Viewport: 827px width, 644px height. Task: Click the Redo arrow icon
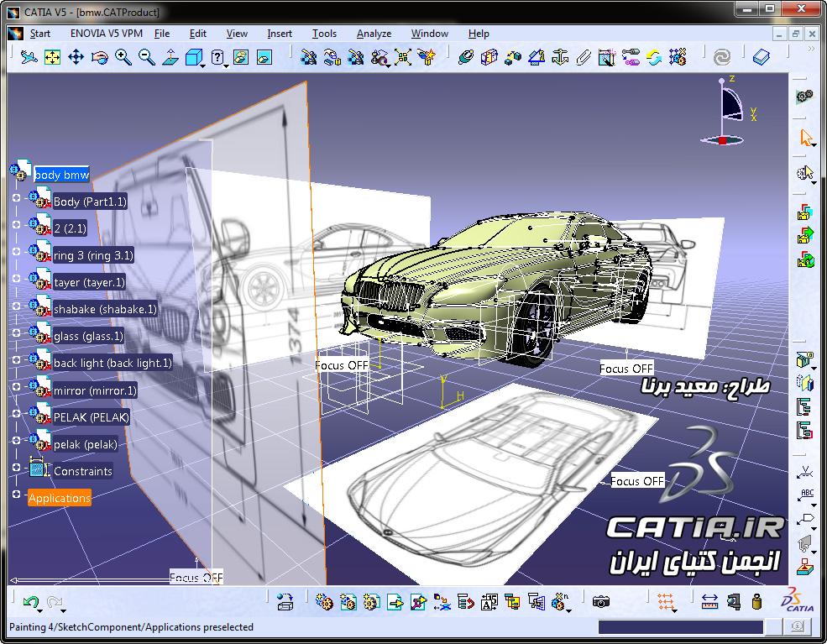pos(55,602)
